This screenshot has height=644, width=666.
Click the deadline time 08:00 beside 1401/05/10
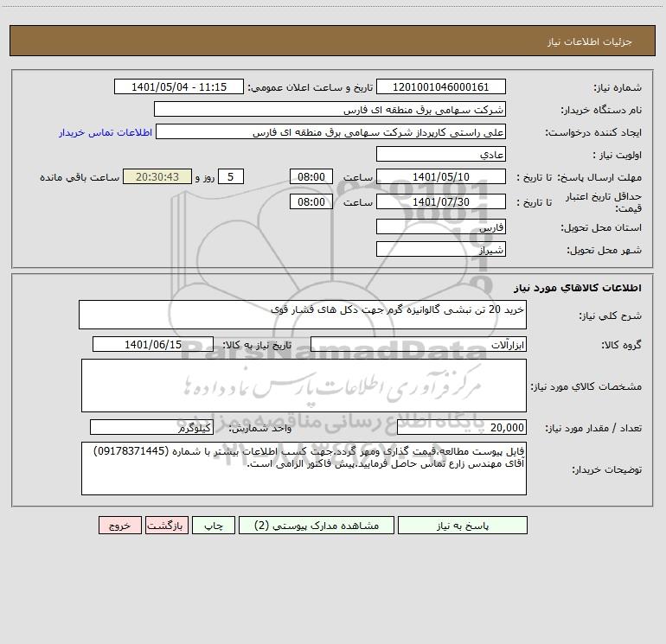coord(311,176)
